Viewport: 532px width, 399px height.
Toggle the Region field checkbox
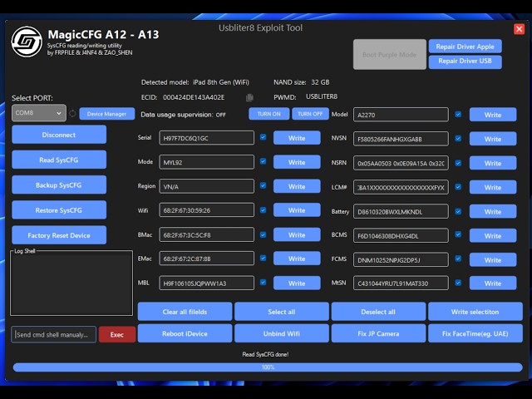(263, 185)
